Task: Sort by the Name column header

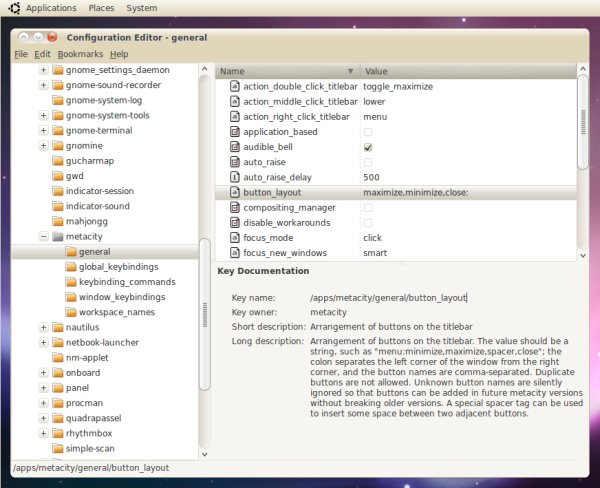Action: click(288, 71)
